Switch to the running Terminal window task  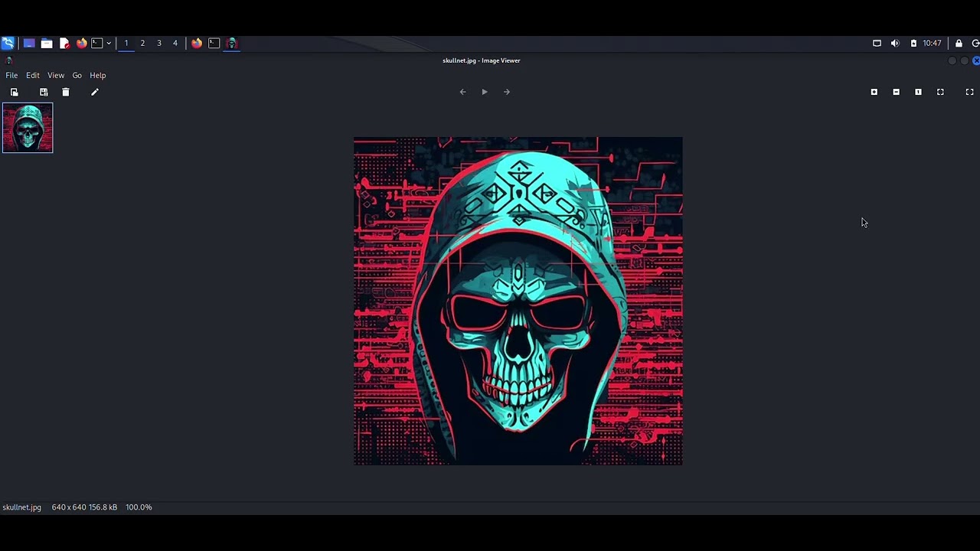point(214,43)
